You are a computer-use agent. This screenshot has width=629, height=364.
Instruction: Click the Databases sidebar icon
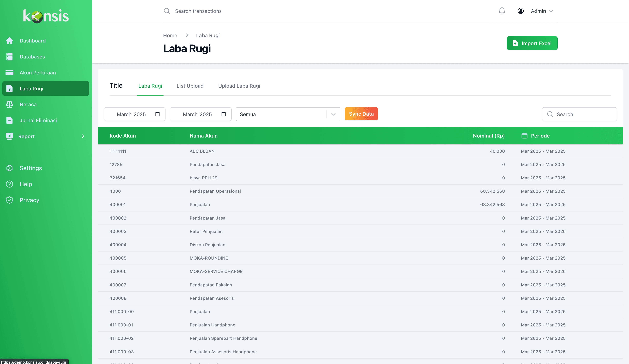10,57
